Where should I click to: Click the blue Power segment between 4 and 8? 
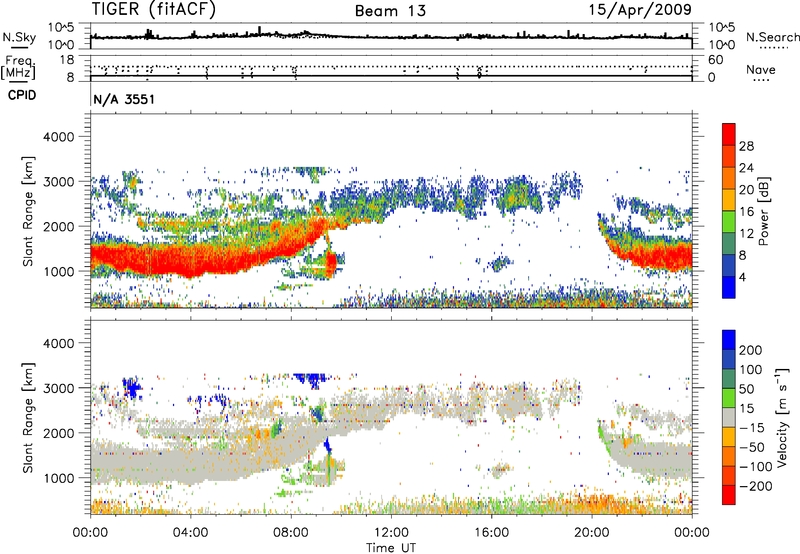coord(729,265)
